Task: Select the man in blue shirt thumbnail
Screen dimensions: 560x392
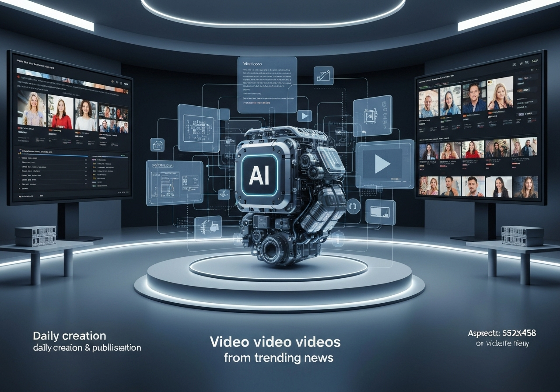Action: 474,99
